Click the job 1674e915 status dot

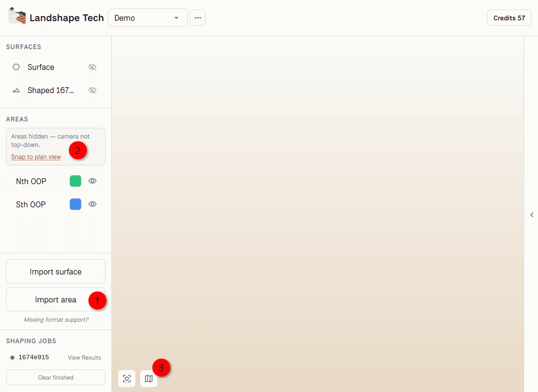tap(12, 358)
